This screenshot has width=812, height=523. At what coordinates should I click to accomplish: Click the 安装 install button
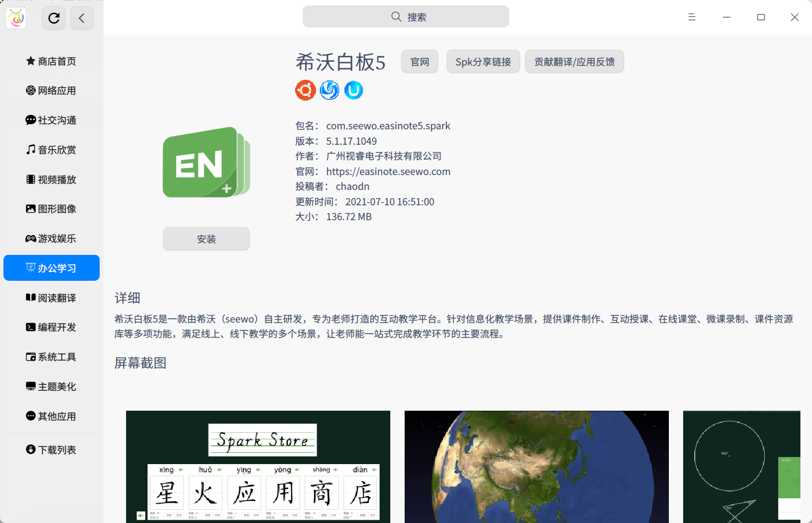pos(206,239)
